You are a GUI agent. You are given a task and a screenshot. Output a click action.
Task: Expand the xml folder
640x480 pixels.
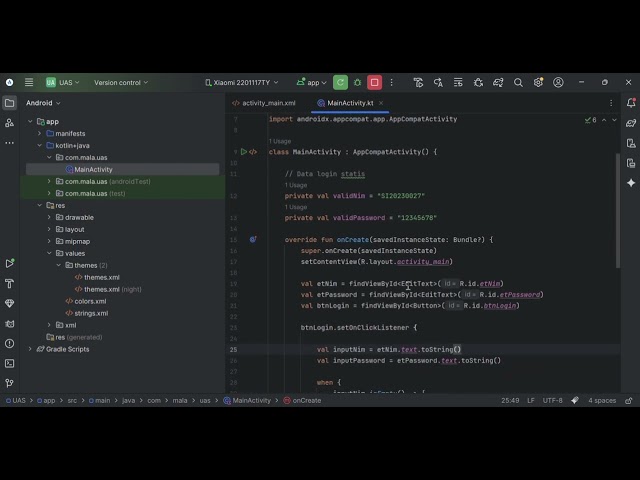49,325
